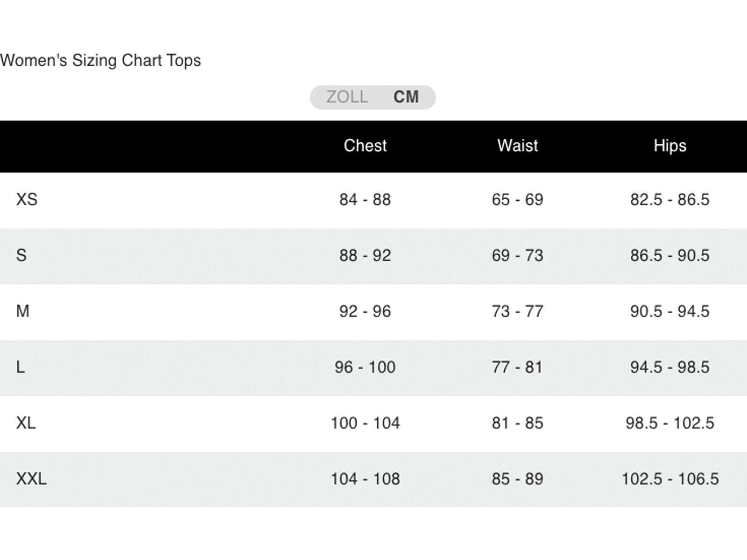Click XS chest value 84 - 88
This screenshot has height=560, width=747.
click(365, 200)
